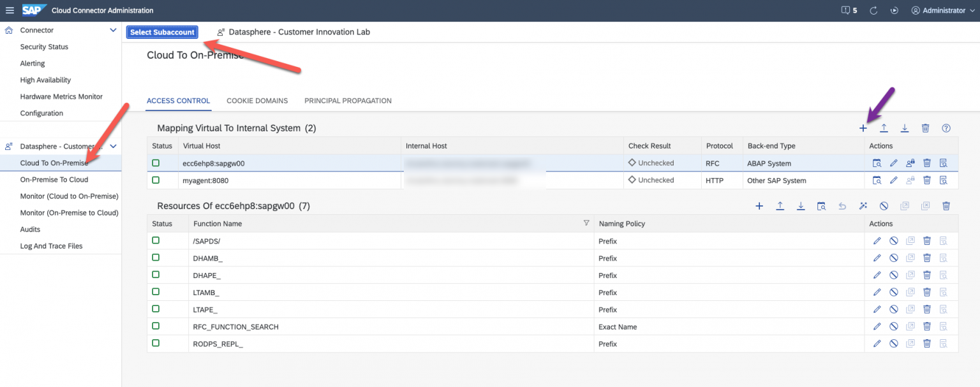Screen dimensions: 980x387
Task: Click the Select Subaccount button
Action: 162,32
